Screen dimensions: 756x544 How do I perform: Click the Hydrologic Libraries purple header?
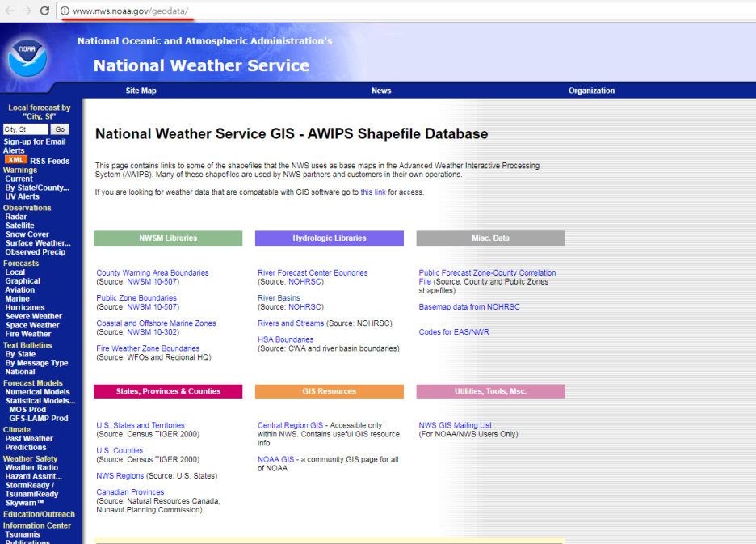330,238
